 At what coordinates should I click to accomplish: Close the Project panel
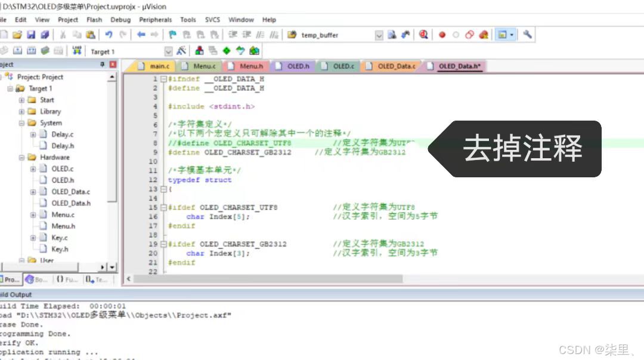tap(113, 64)
